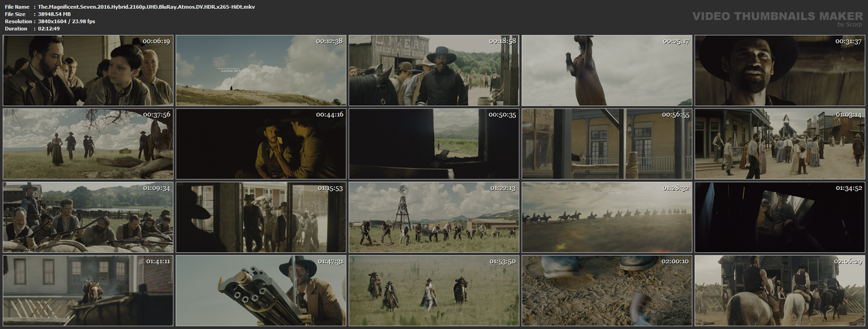Pick the rearing horse thumbnail at 00:25:17

(x=607, y=70)
